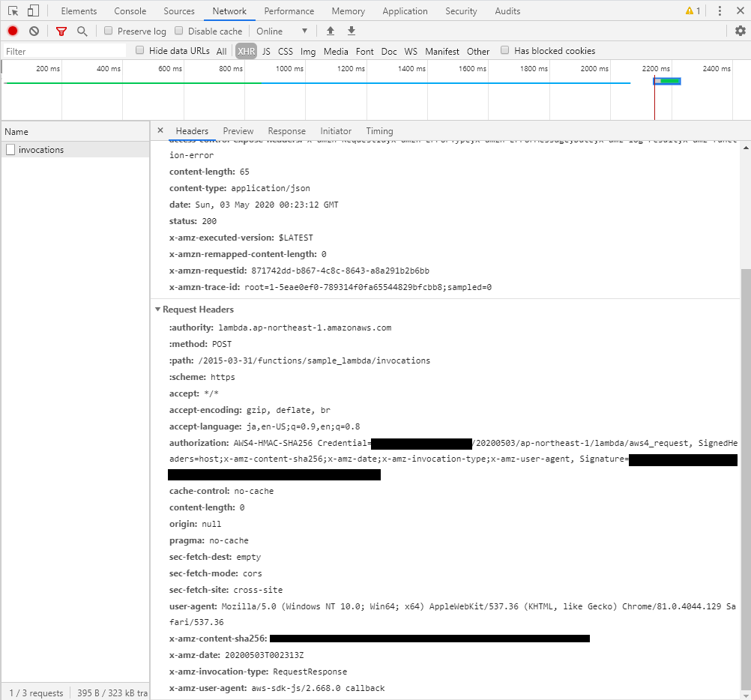Open the Memory panel
The image size is (751, 700).
pyautogui.click(x=349, y=11)
